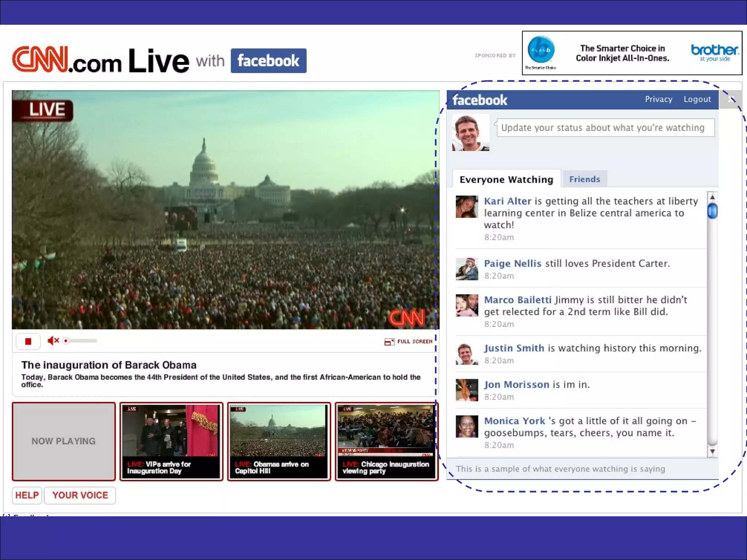Screen dimensions: 747x560
Task: Click the HELP button
Action: pyautogui.click(x=27, y=495)
